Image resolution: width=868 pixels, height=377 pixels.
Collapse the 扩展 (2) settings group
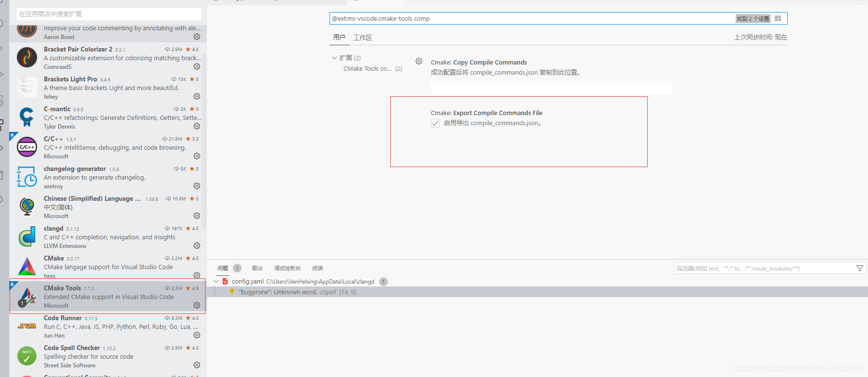point(334,58)
